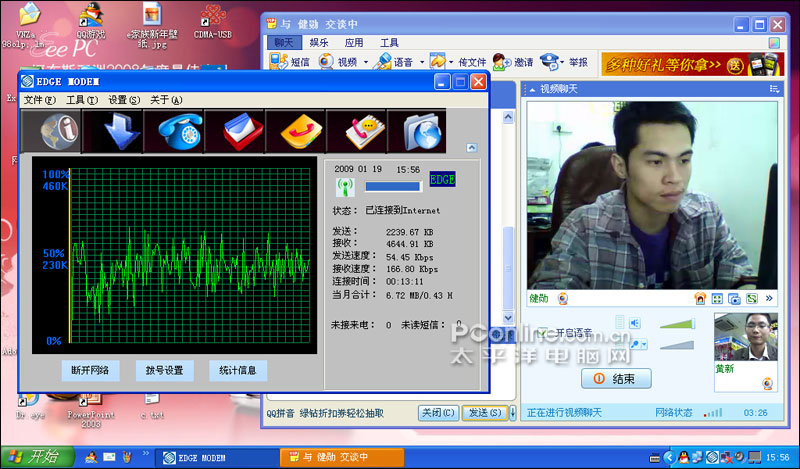Click the green signal antenna icon
The width and height of the screenshot is (800, 469).
[x=345, y=187]
